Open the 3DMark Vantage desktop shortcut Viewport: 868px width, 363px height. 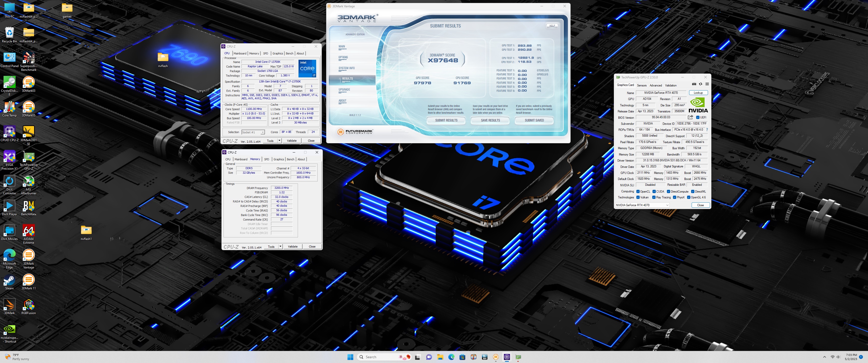pos(29,259)
